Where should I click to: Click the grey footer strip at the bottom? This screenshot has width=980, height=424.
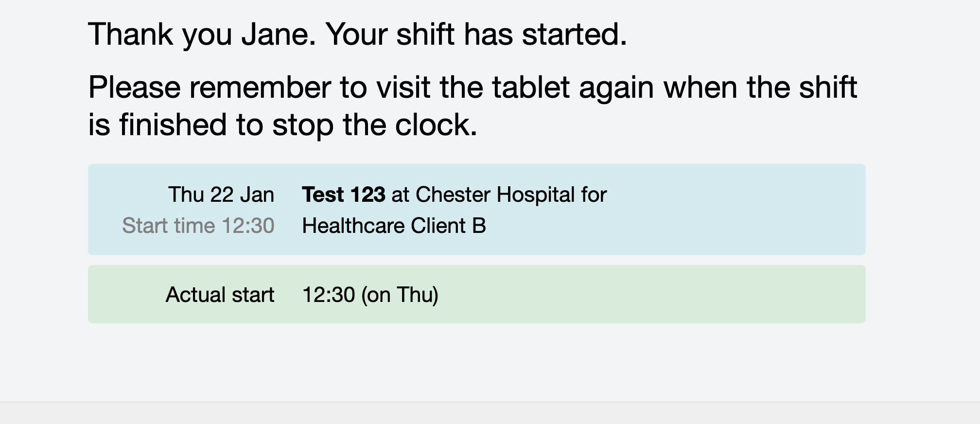click(490, 414)
